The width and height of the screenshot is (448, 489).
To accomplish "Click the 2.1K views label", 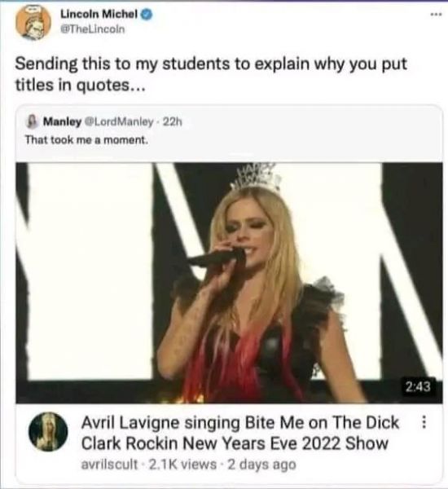I will pyautogui.click(x=182, y=465).
